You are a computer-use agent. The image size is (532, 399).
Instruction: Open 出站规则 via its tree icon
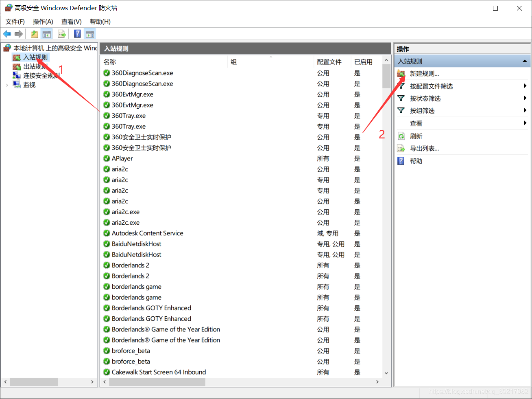tap(17, 67)
